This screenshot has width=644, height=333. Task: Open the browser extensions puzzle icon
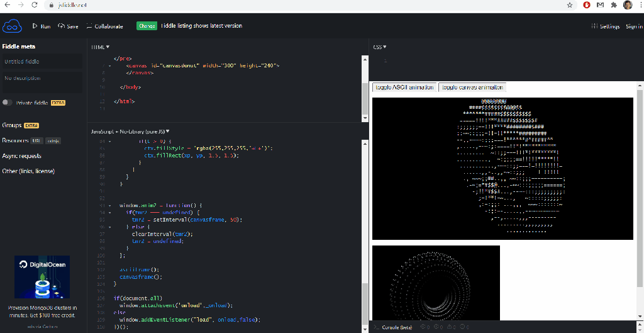pyautogui.click(x=613, y=5)
